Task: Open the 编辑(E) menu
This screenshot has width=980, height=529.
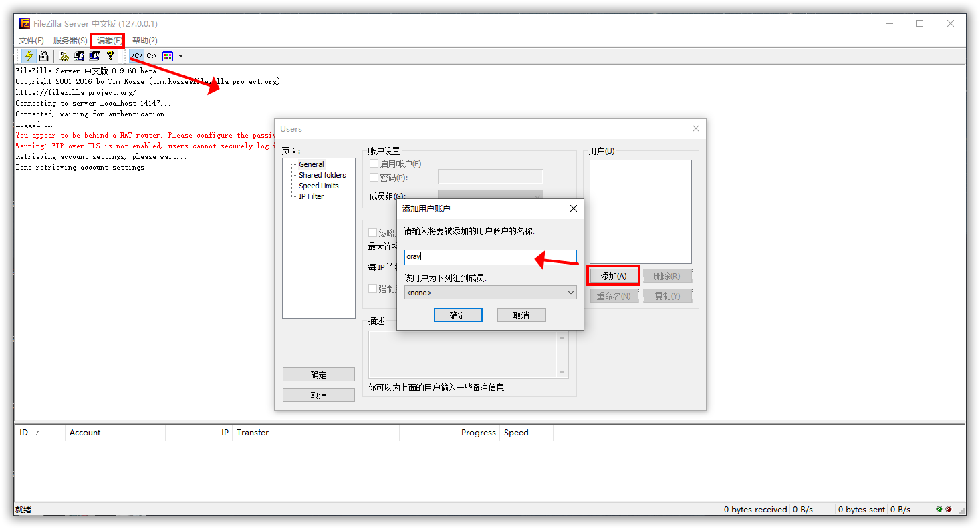Action: click(x=109, y=41)
